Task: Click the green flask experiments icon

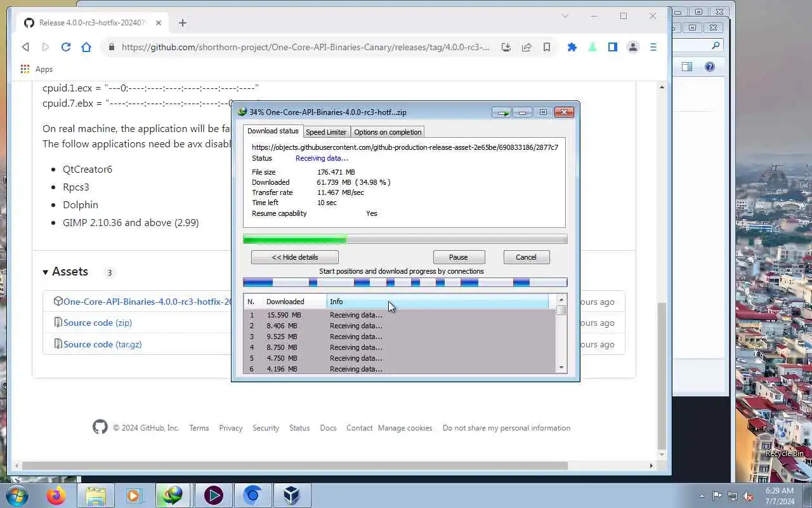Action: (x=593, y=47)
